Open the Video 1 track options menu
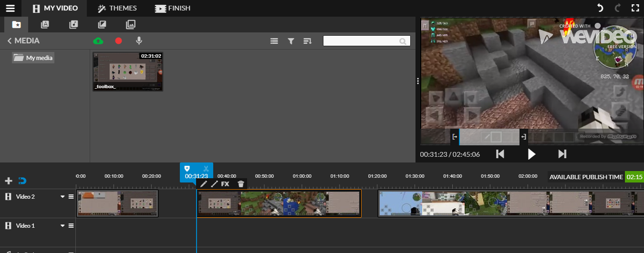This screenshot has width=644, height=253. point(71,226)
